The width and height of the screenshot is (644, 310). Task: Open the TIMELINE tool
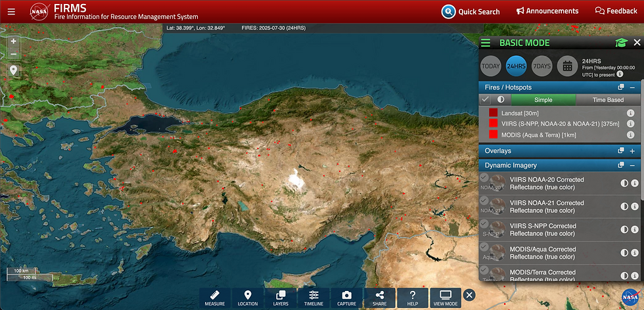click(314, 298)
